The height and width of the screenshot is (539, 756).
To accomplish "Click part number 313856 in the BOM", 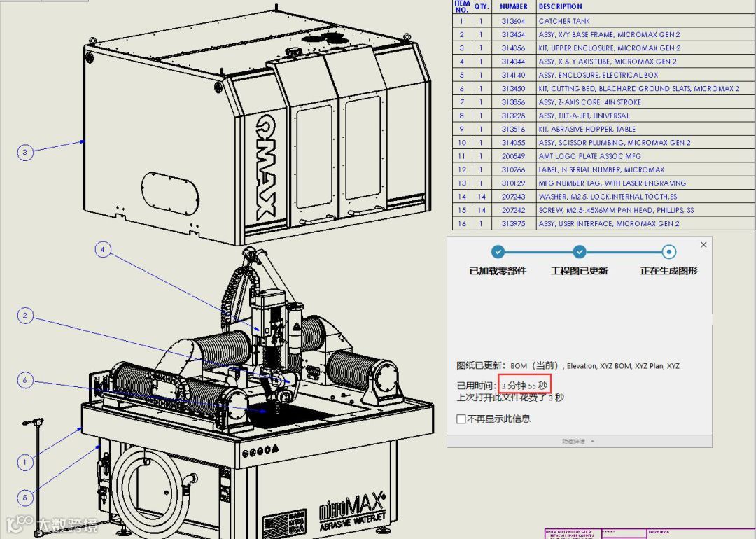I will (x=514, y=102).
